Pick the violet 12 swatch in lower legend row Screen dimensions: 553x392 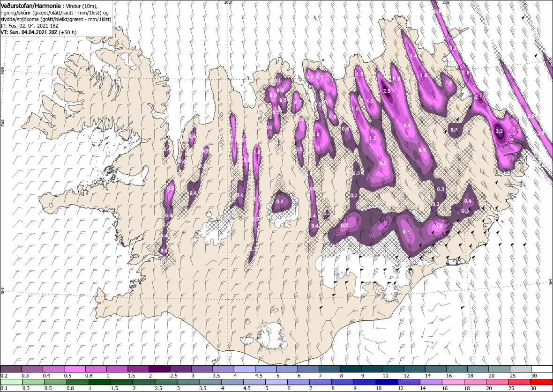409,382
